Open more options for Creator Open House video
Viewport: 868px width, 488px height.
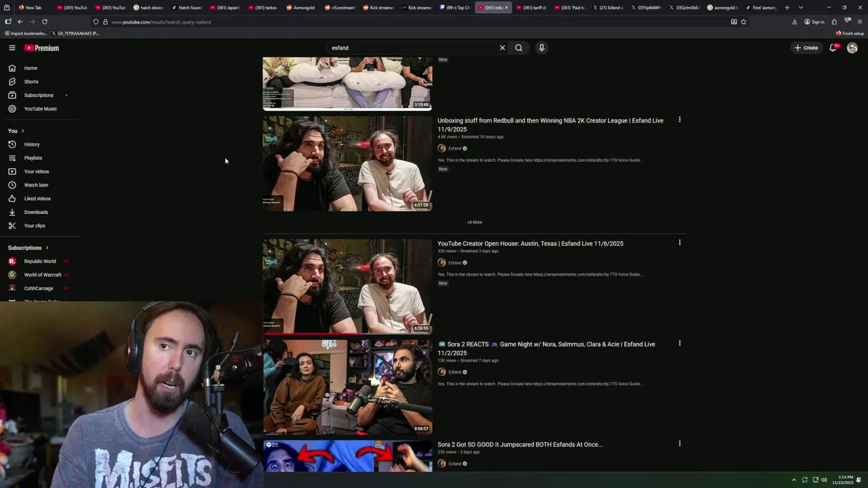(679, 243)
